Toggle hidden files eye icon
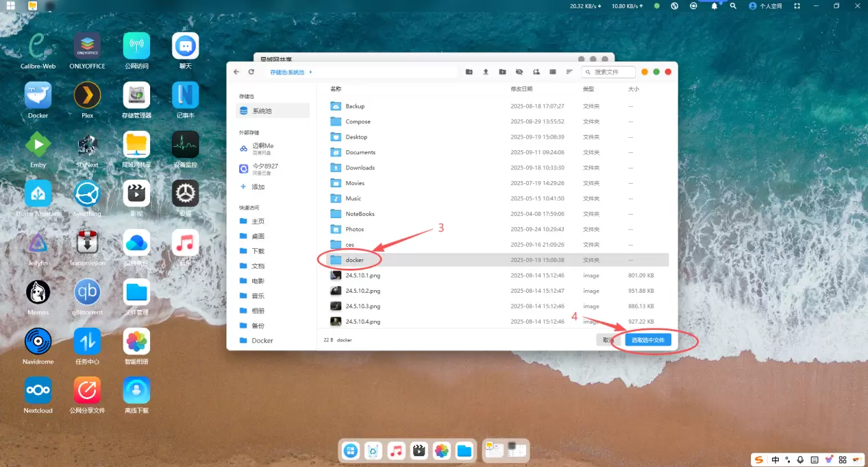Viewport: 868px width, 467px height. [519, 72]
